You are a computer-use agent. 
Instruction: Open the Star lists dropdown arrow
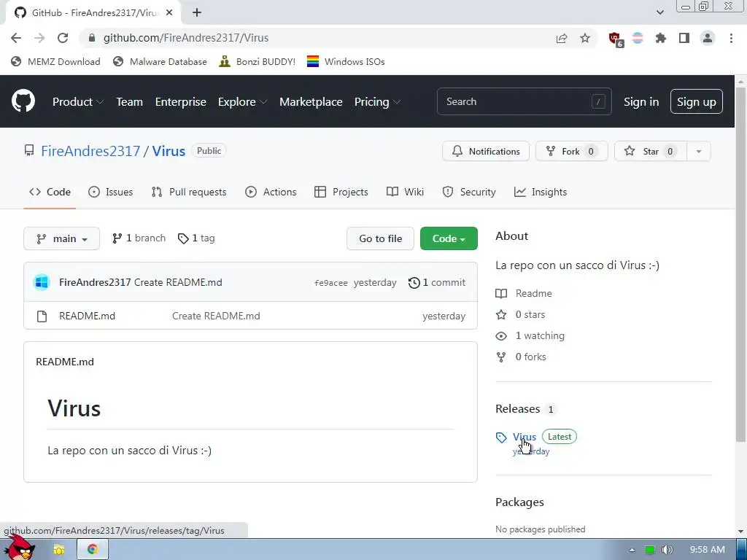coord(699,152)
